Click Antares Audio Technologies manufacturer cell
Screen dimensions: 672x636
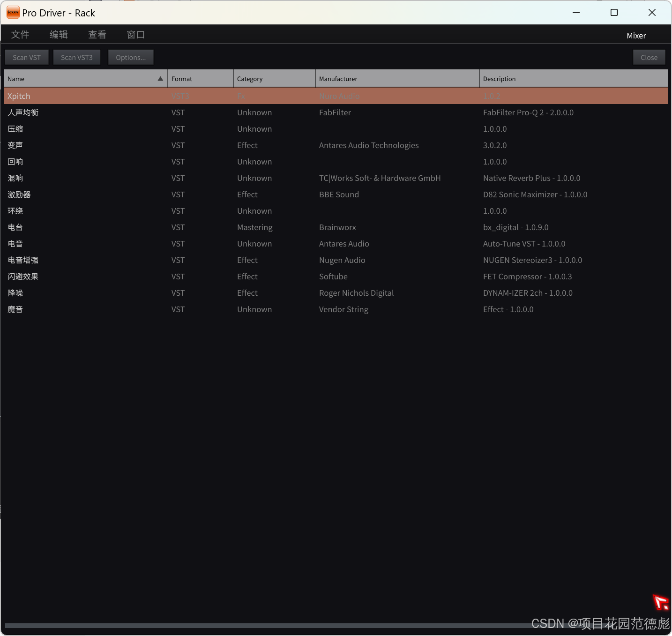point(369,145)
